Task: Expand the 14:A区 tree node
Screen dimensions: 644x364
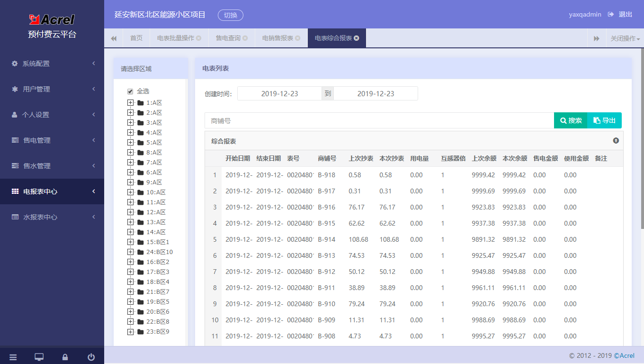Action: pyautogui.click(x=131, y=232)
